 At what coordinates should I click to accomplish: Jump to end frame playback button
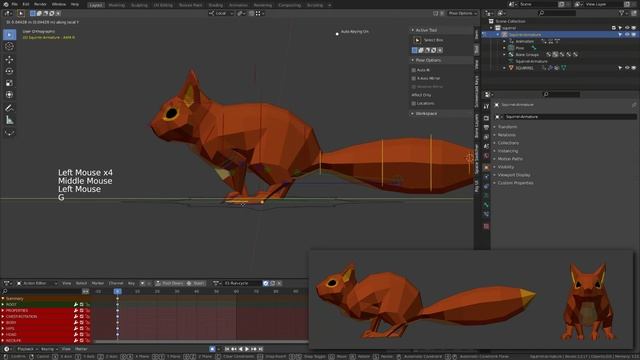pos(260,349)
